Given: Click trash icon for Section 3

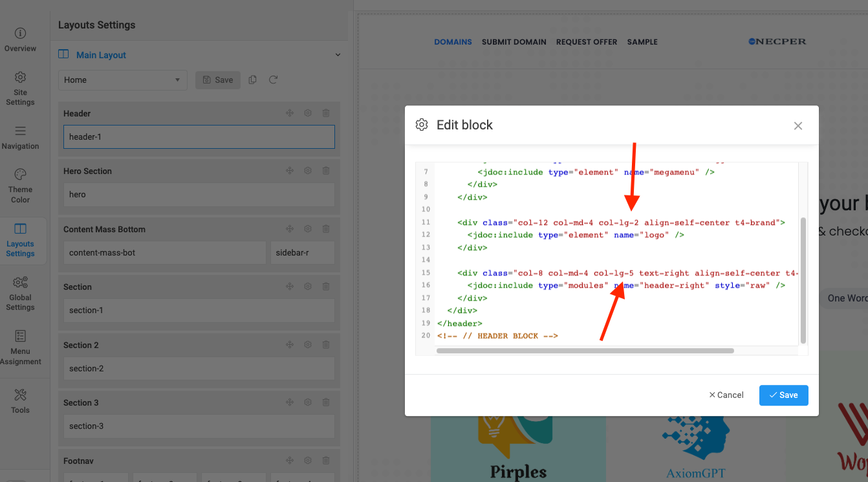Looking at the screenshot, I should tap(326, 402).
